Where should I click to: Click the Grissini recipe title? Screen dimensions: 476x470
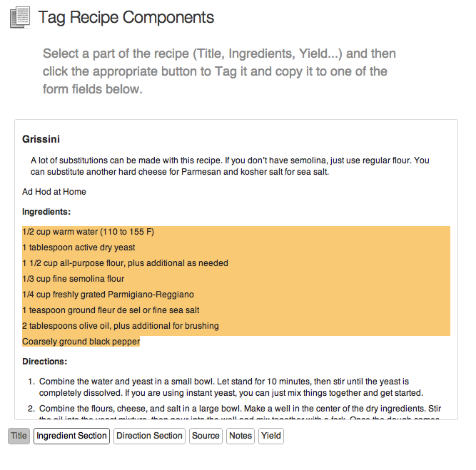41,138
